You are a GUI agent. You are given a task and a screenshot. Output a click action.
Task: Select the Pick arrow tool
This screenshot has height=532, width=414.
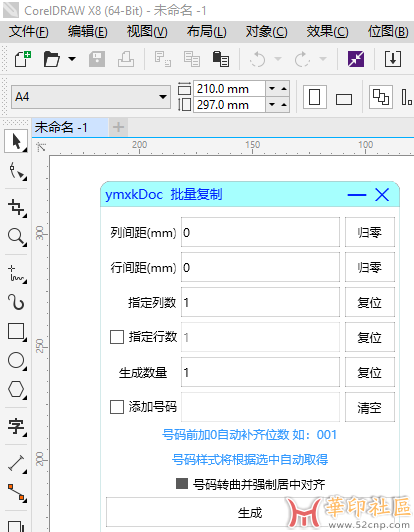[16, 141]
